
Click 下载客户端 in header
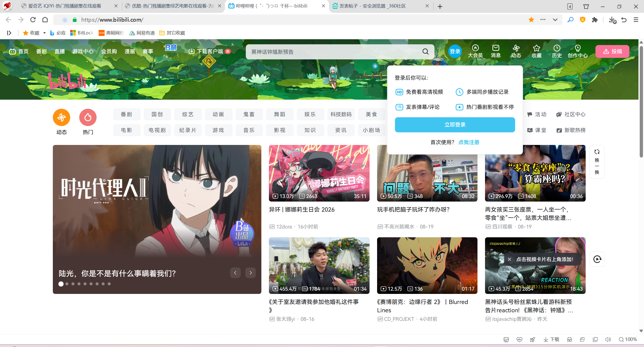click(209, 51)
